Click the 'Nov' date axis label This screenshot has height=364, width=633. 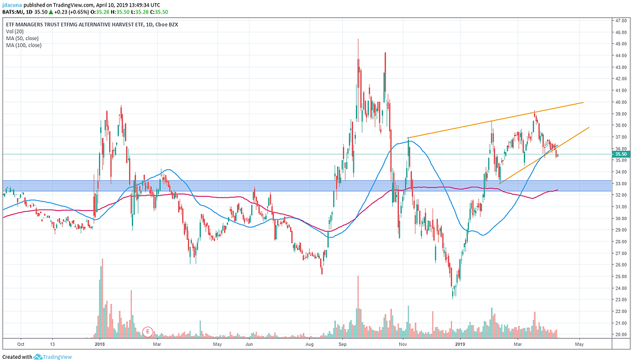402,344
